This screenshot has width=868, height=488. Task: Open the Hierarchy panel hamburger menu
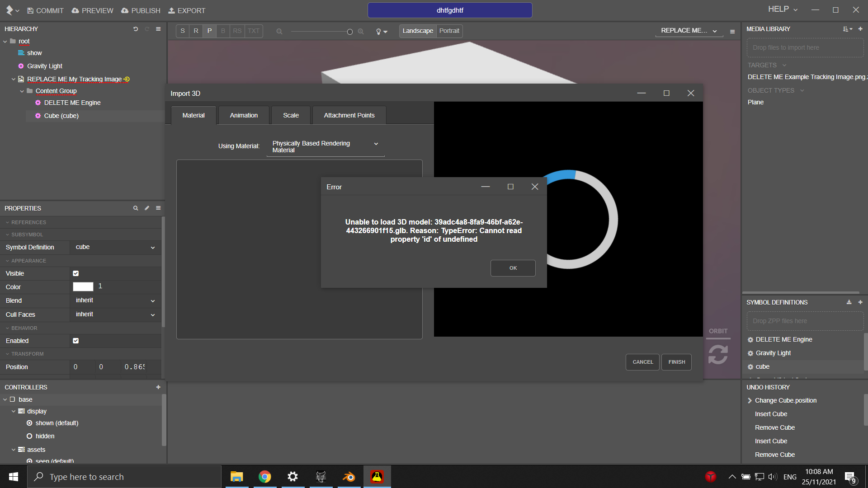(158, 29)
